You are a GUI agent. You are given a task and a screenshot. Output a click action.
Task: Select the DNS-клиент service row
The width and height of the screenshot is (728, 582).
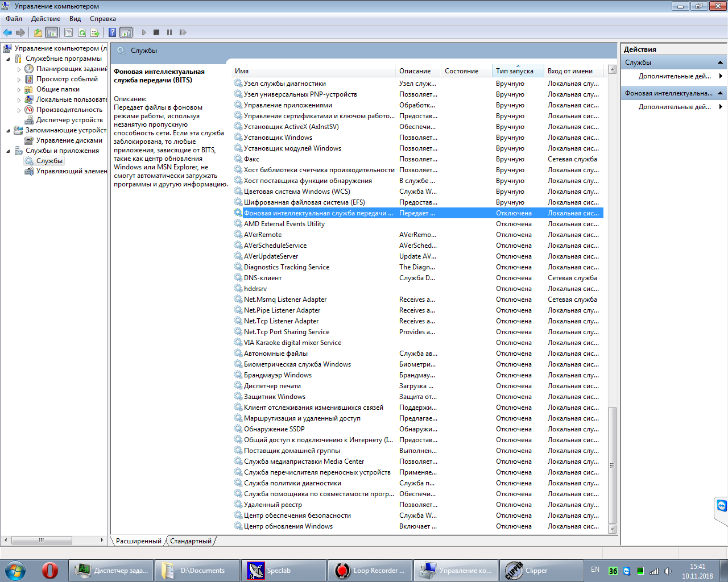point(418,278)
